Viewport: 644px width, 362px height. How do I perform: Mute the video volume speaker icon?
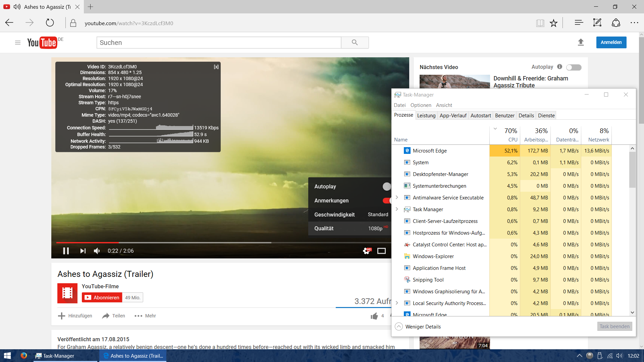97,251
